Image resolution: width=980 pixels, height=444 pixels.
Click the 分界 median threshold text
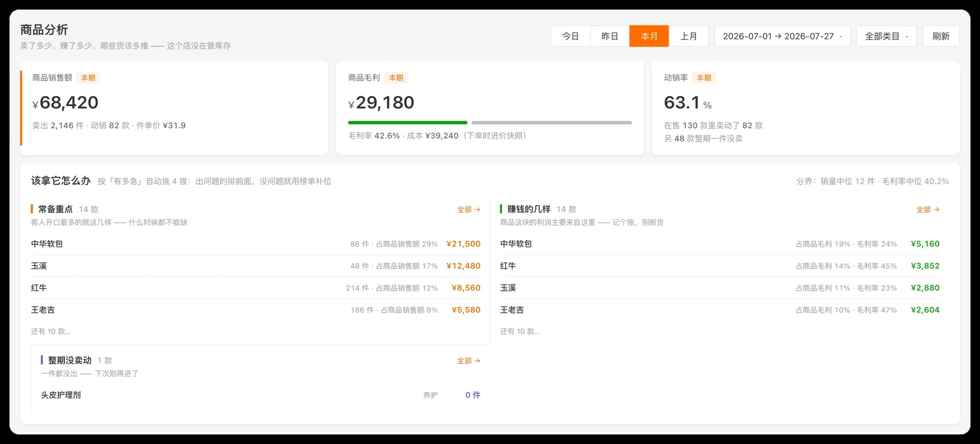tap(873, 181)
